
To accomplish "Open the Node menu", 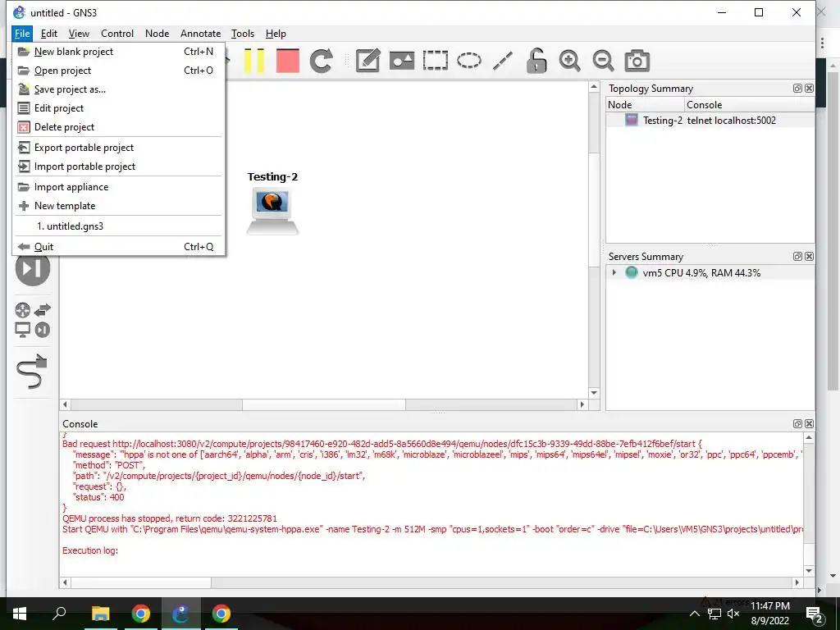I will pyautogui.click(x=157, y=33).
